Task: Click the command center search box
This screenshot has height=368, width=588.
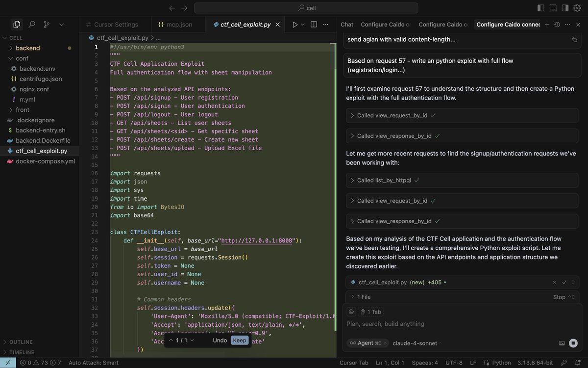Action: tap(306, 8)
